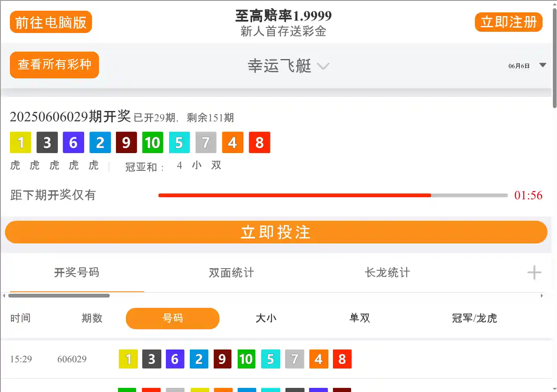Click the dark red 9 ball in the 606029 row
557x392 pixels.
pyautogui.click(x=222, y=359)
